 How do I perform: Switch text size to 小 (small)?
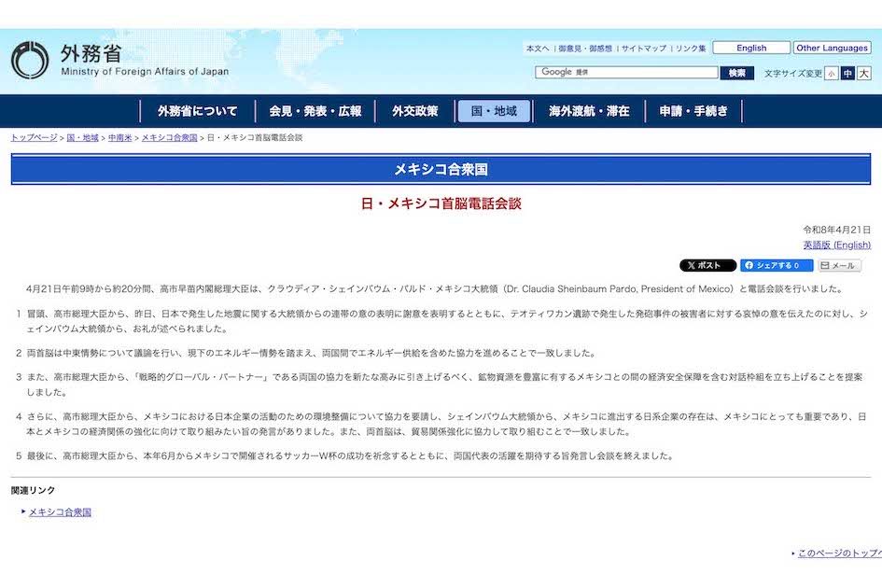pos(830,72)
